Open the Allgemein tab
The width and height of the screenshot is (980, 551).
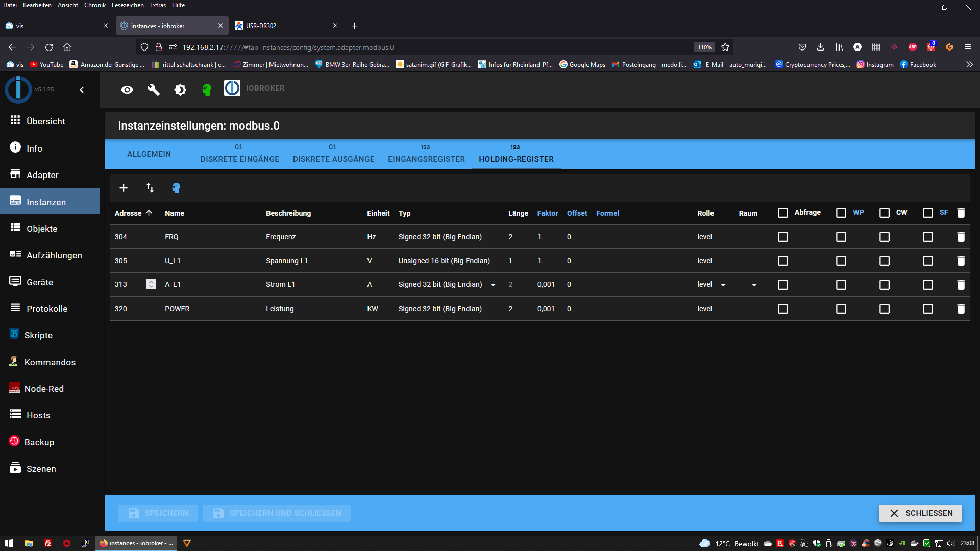coord(149,154)
